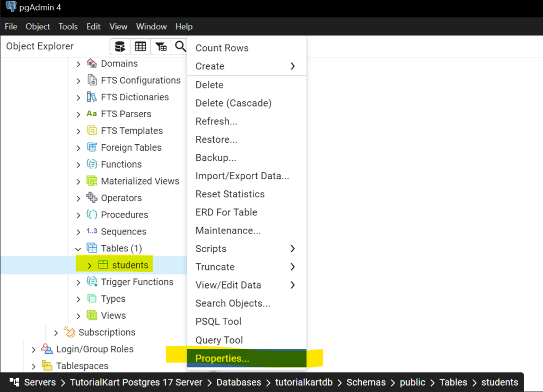Click the FTS Dictionaries books icon
The image size is (543, 392).
92,97
